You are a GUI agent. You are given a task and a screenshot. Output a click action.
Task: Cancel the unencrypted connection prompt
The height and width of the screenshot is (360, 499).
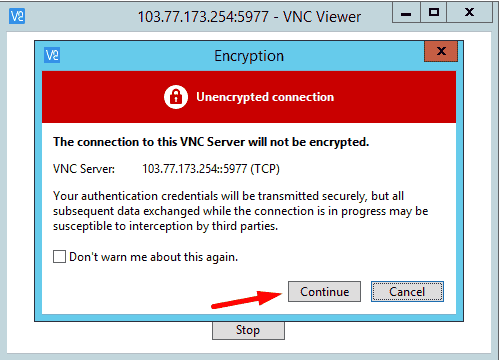pyautogui.click(x=407, y=292)
